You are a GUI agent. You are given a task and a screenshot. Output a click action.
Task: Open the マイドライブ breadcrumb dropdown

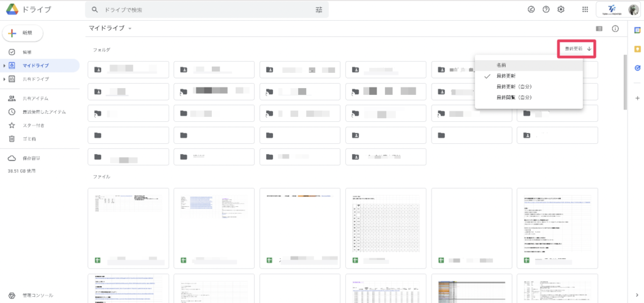[x=111, y=28]
